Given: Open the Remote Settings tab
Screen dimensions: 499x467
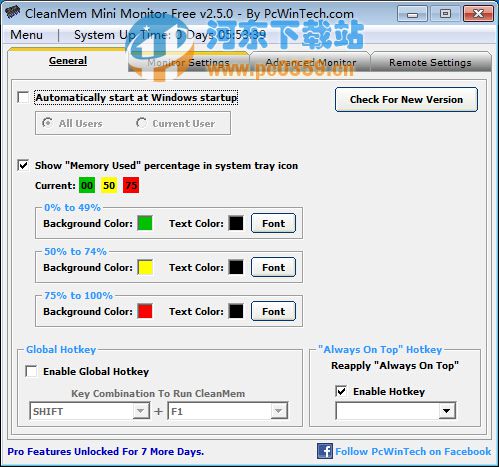Looking at the screenshot, I should (x=430, y=62).
